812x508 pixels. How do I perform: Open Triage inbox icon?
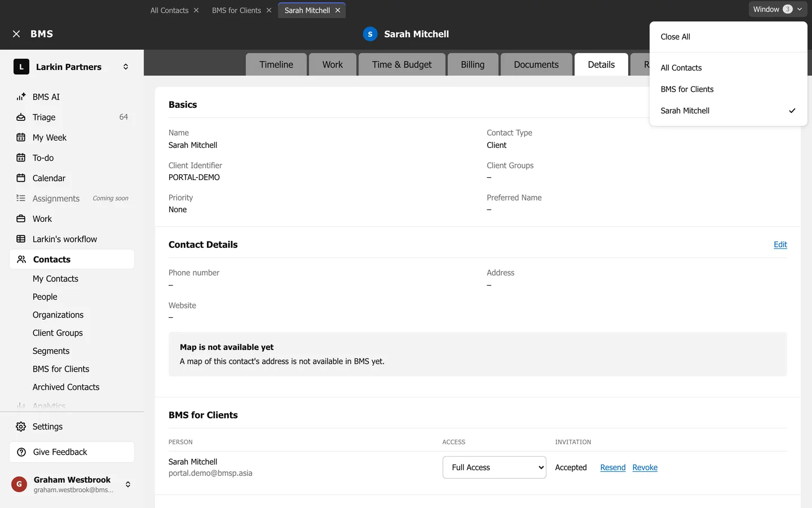pos(21,117)
